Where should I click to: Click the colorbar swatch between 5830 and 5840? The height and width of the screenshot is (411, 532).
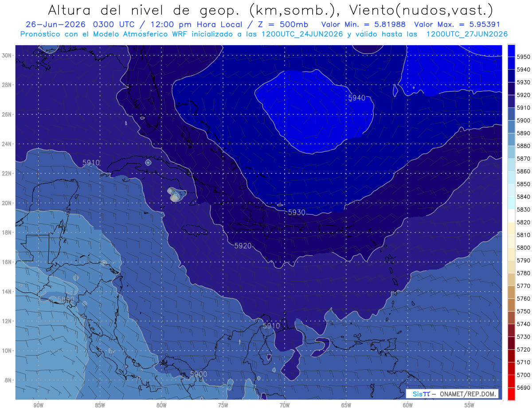tap(511, 203)
